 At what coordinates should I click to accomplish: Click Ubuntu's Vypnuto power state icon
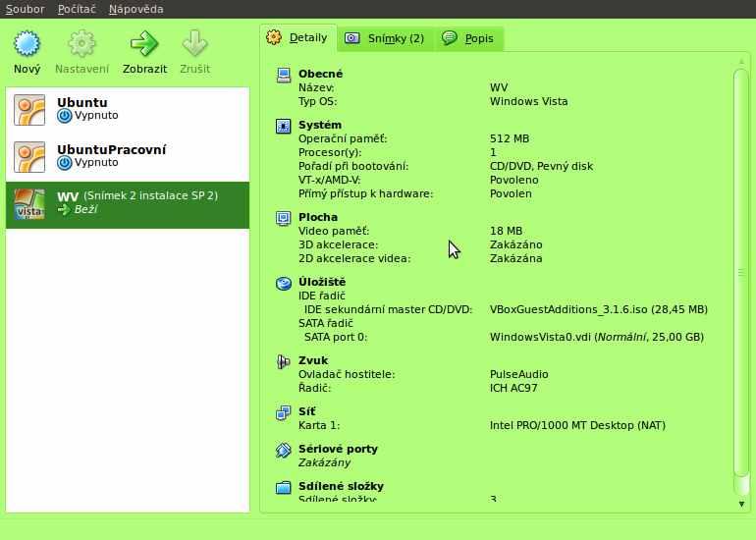pyautogui.click(x=64, y=116)
